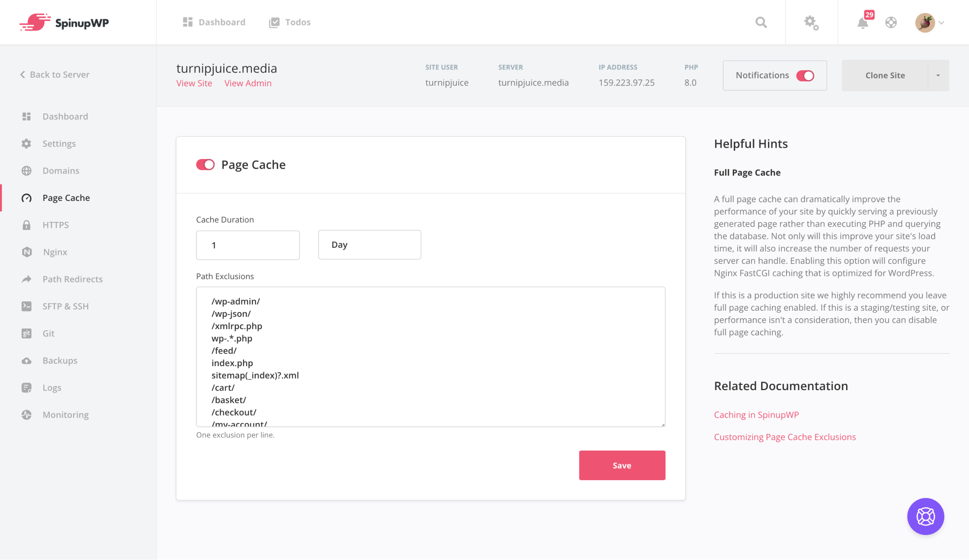Click the Monitoring pulse icon
The image size is (969, 560).
27,414
